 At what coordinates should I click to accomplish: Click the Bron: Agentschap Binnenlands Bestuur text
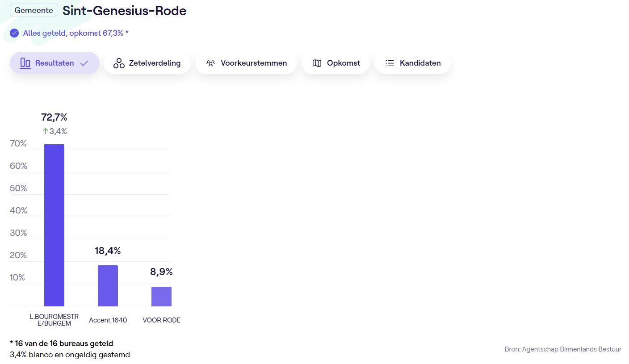point(563,349)
